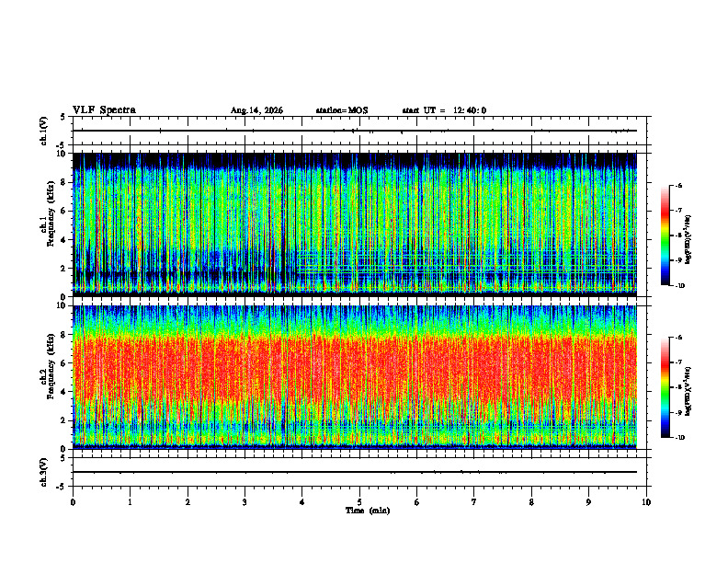This screenshot has width=728, height=563.
Task: Select the "Aug.14, 2026" date text
Action: click(x=256, y=110)
